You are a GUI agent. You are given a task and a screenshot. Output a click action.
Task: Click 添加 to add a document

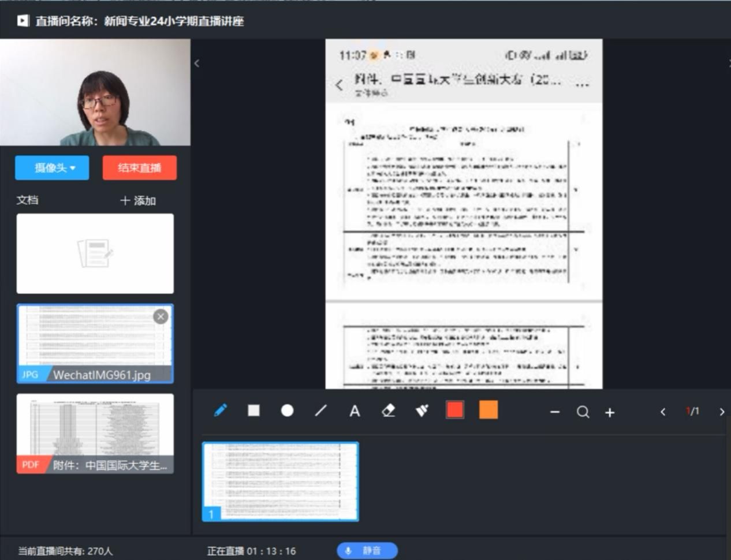coord(138,200)
